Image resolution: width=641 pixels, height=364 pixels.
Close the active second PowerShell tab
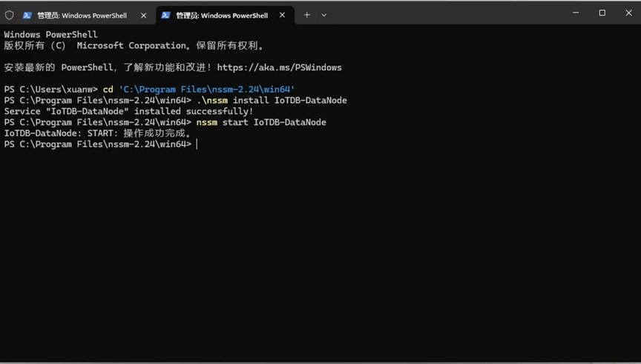(x=282, y=15)
